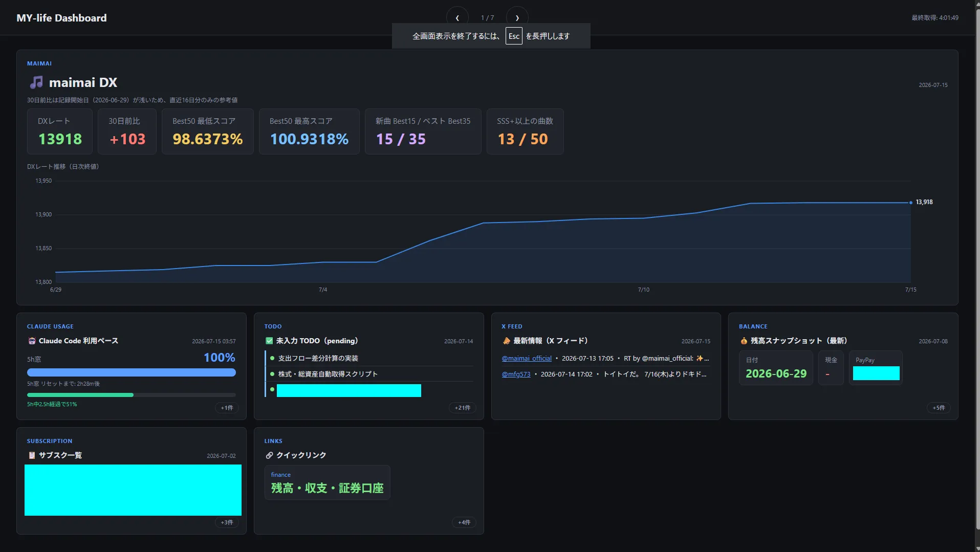Expand the +5件 more balance snapshots

click(x=939, y=408)
